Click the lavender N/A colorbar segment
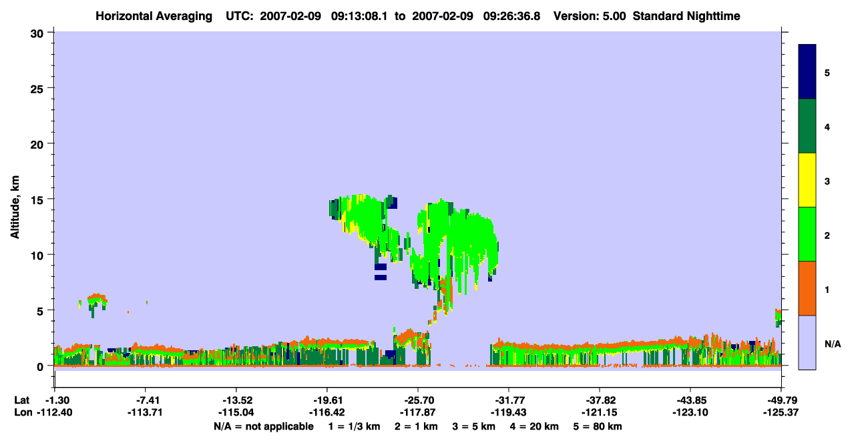 click(807, 342)
